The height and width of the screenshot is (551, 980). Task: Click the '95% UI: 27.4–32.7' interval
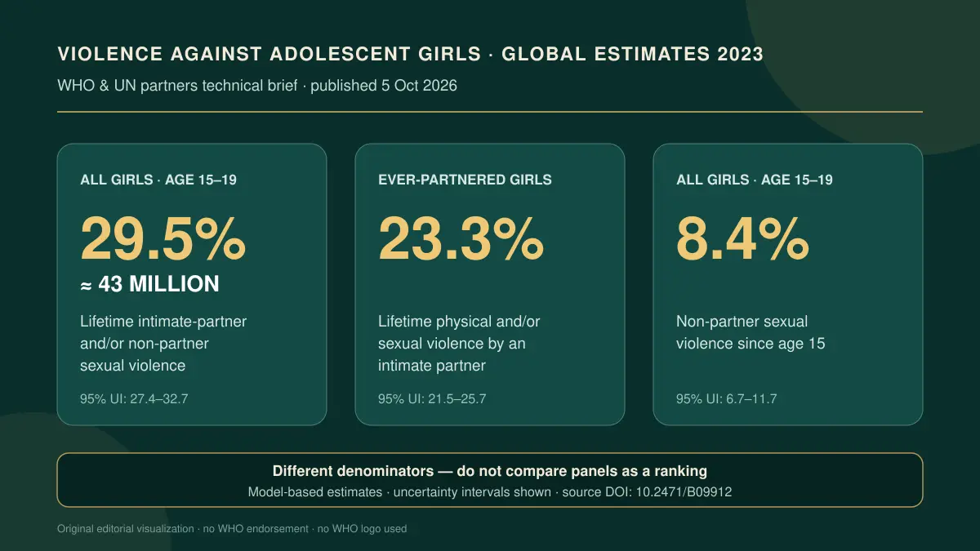pyautogui.click(x=135, y=399)
